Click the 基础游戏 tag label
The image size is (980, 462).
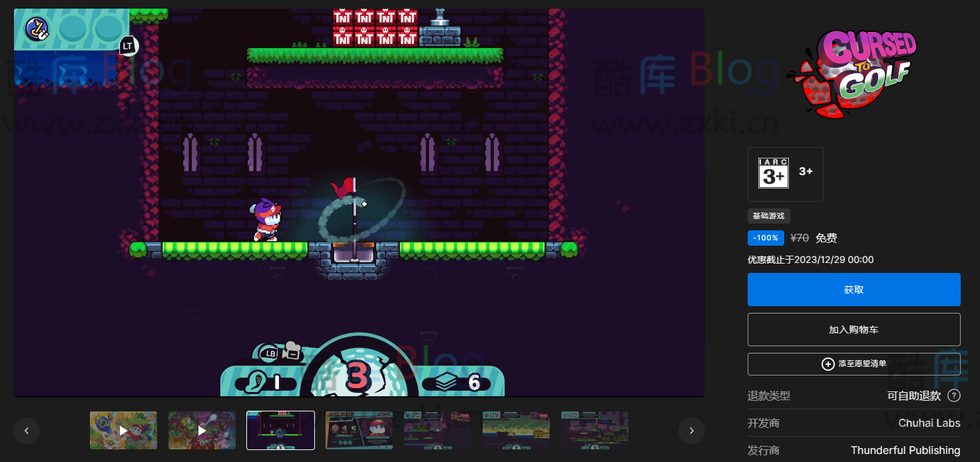(768, 216)
